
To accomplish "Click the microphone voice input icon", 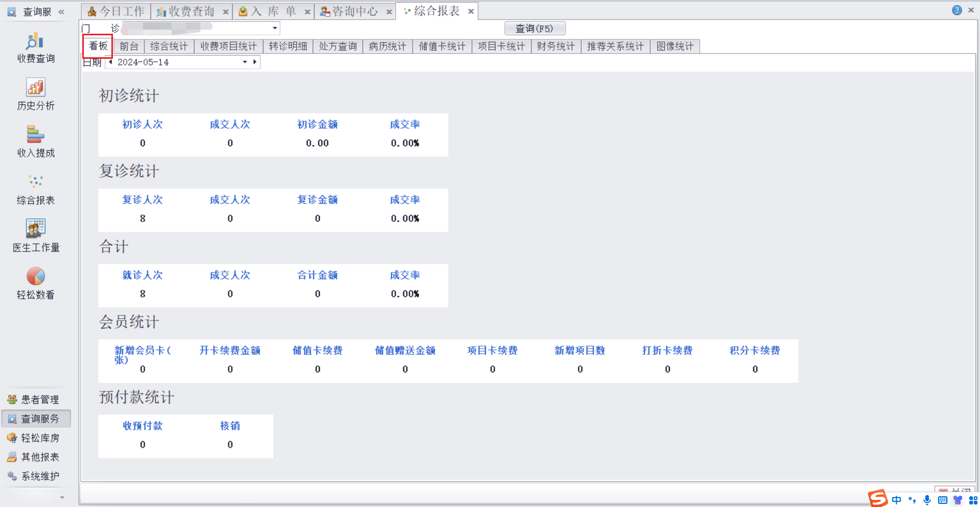I will coord(927,500).
